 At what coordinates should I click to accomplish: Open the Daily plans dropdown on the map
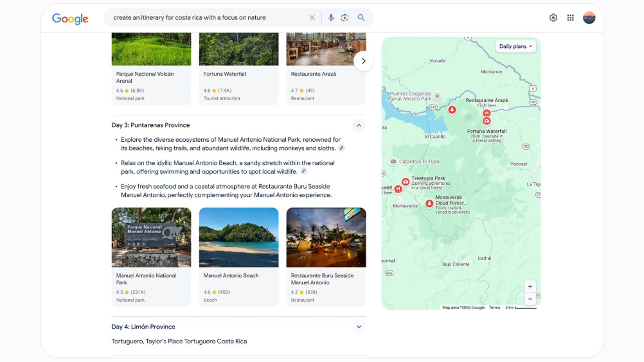[x=515, y=47]
